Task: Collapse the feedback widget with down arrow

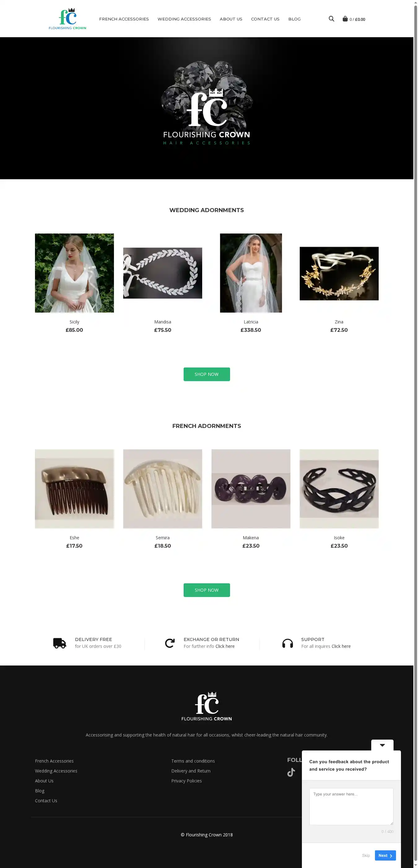Action: (x=382, y=745)
